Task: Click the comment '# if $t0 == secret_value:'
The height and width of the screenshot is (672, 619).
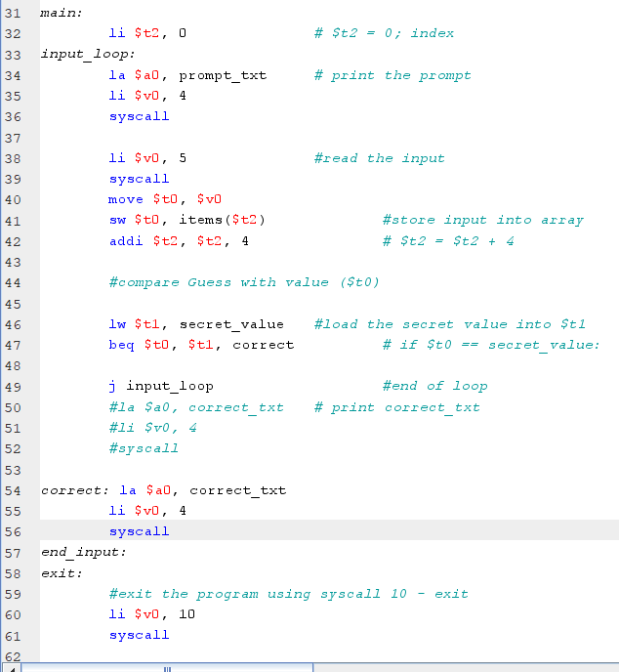Action: pos(491,345)
